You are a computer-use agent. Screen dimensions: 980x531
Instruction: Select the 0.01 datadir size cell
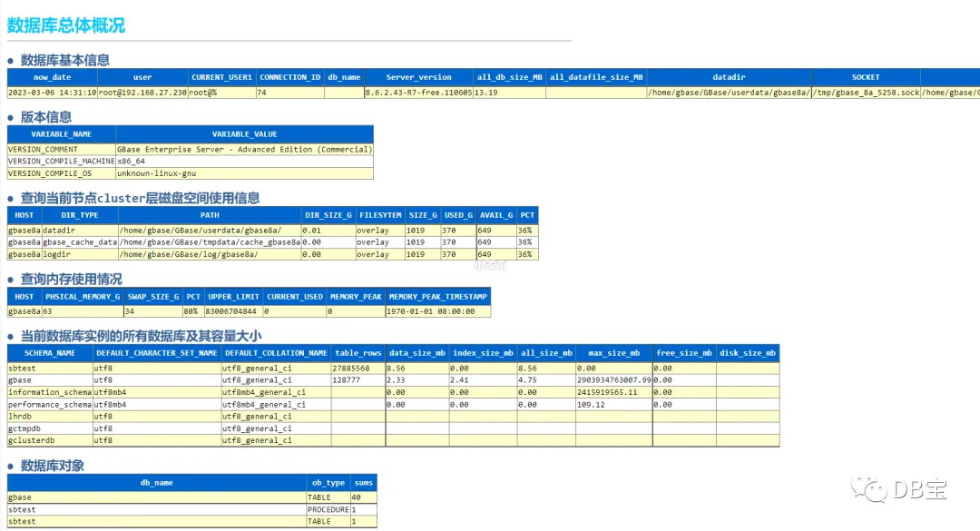pos(328,231)
